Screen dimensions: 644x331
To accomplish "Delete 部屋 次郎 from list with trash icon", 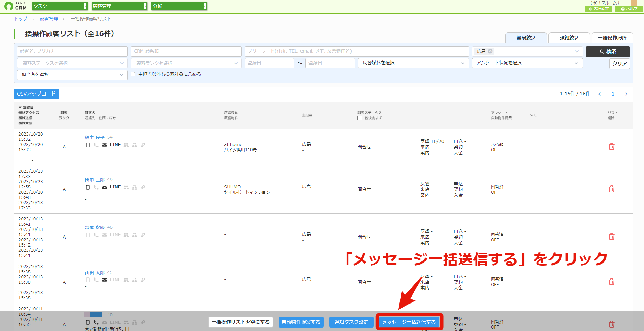I will 612,237.
